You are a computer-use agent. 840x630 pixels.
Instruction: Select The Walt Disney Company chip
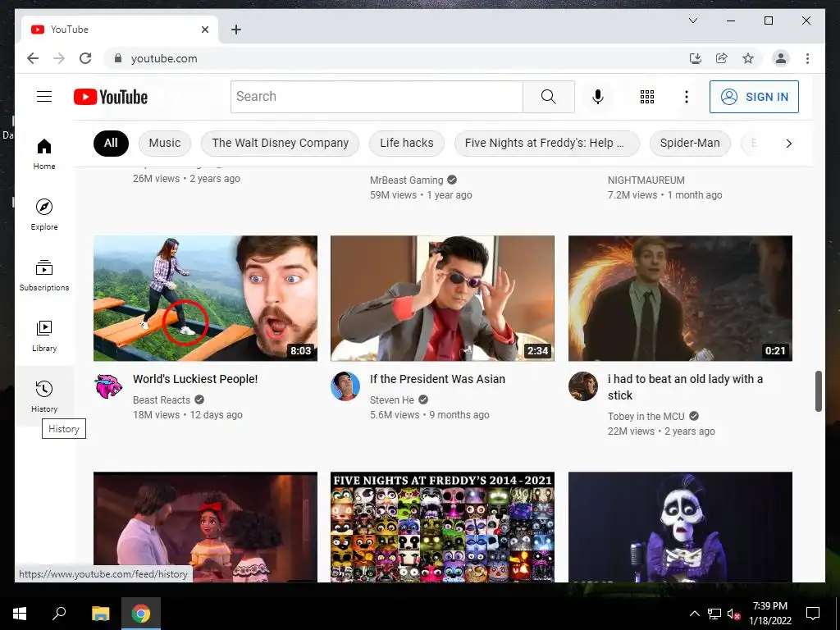[281, 143]
